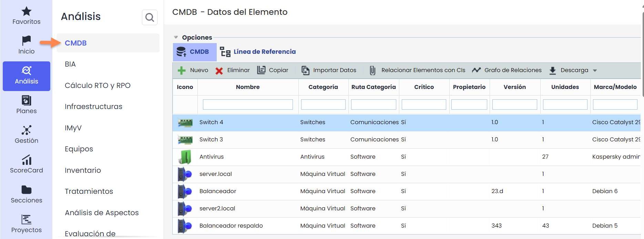
Task: Expand the Descarga dropdown arrow
Action: [x=595, y=70]
